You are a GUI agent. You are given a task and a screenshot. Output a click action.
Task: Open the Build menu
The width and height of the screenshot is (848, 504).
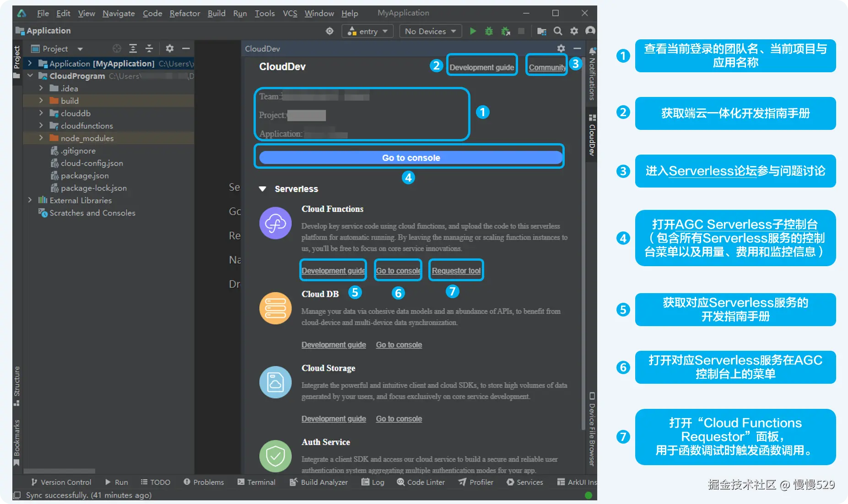tap(216, 13)
